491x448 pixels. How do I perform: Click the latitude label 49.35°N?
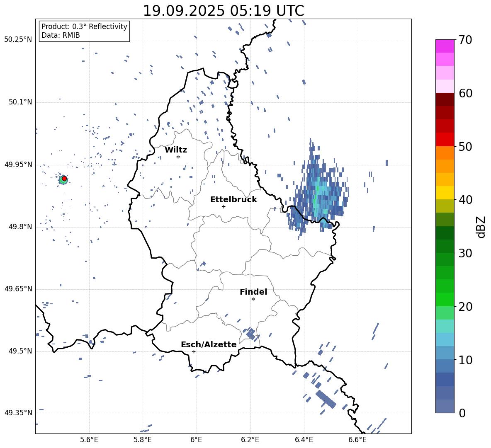18,413
